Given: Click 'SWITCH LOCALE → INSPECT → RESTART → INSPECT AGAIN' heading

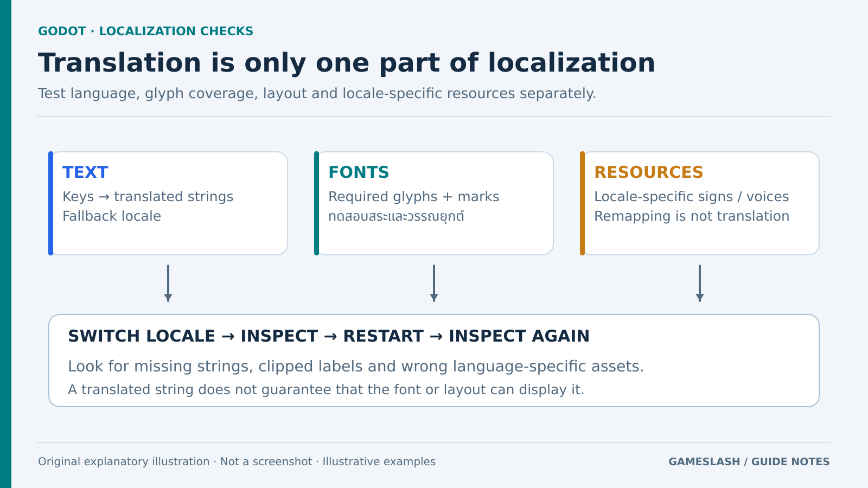Looking at the screenshot, I should [329, 336].
